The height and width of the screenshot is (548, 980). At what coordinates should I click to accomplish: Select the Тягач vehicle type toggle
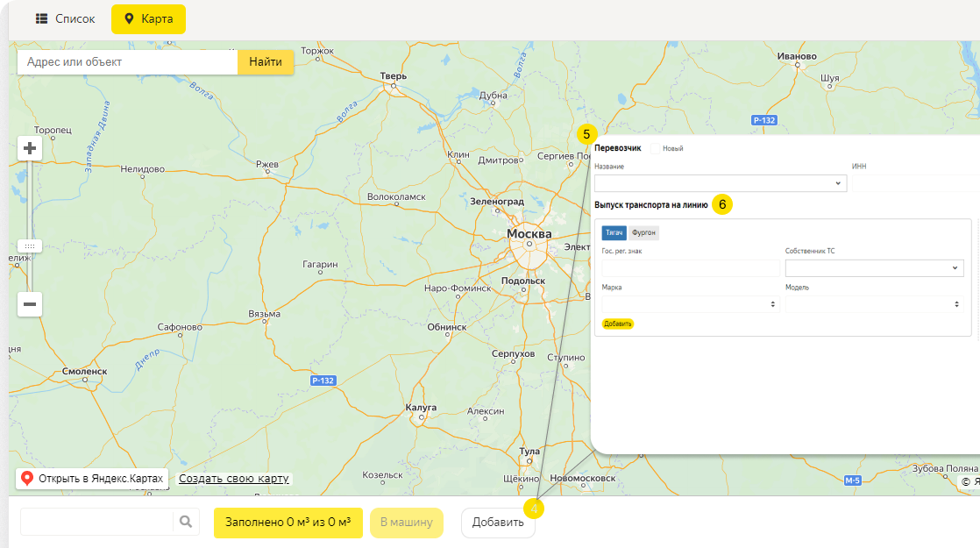614,233
